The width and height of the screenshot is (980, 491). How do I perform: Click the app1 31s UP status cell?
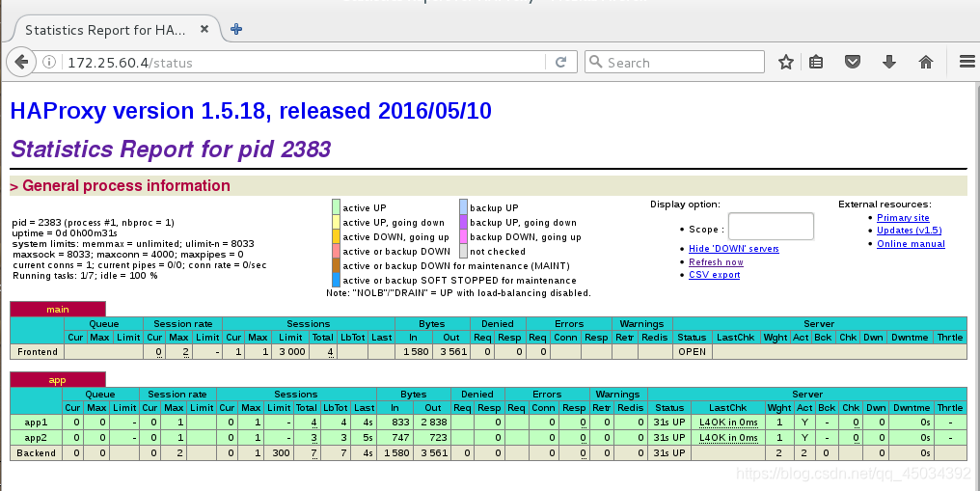click(x=669, y=423)
